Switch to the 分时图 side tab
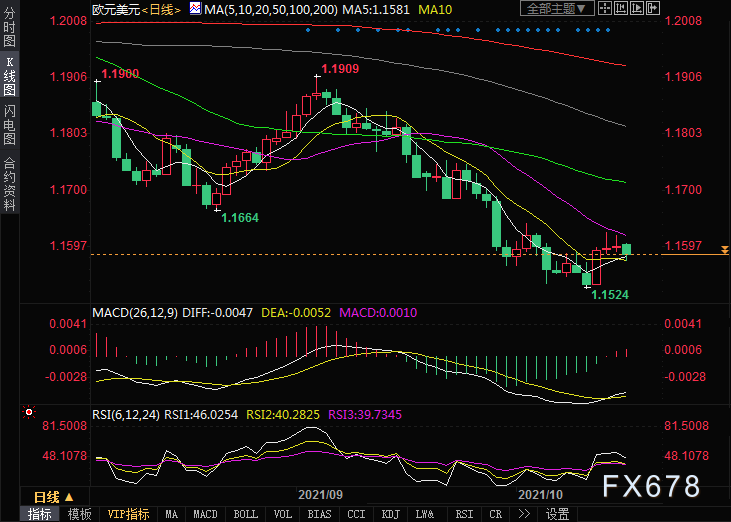This screenshot has height=522, width=731. [9, 27]
